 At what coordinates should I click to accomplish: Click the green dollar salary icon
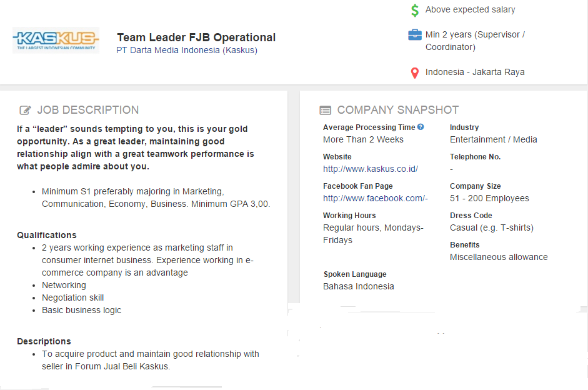(415, 10)
